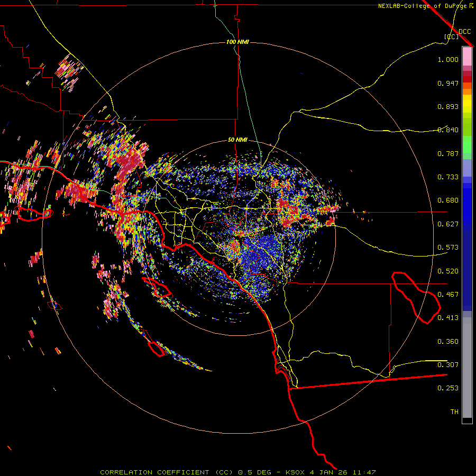Click the 4 JAN 26 date text
The image size is (476, 476).
tap(330, 472)
